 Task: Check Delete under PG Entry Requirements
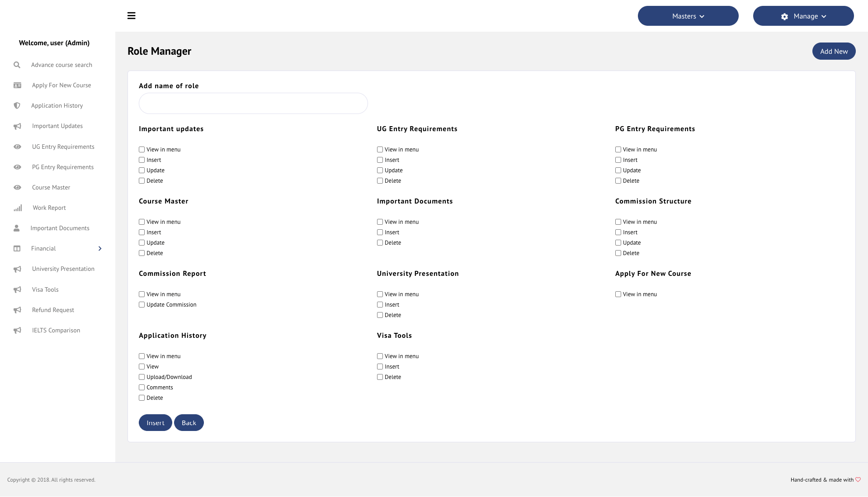[618, 181]
